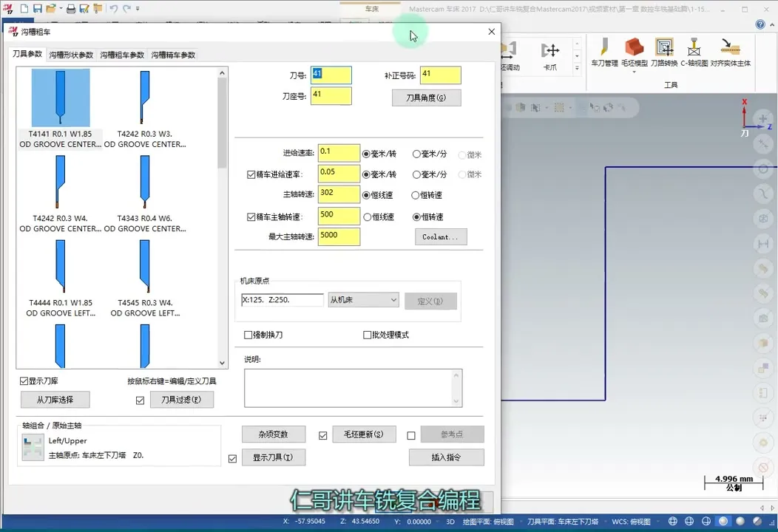Disable the 精车主轴转速 checkbox
Viewport: 778px width, 532px height.
[251, 215]
